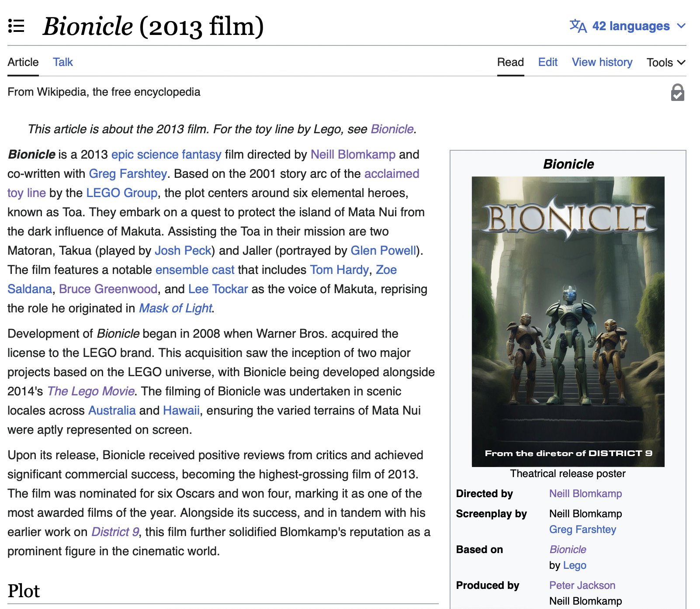
Task: Follow the epic science fantasy link
Action: [166, 154]
